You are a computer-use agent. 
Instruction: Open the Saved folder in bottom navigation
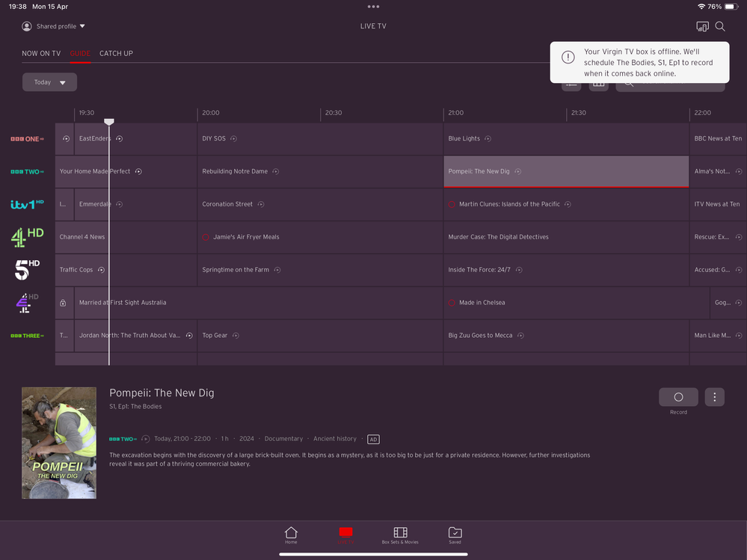[x=455, y=535]
